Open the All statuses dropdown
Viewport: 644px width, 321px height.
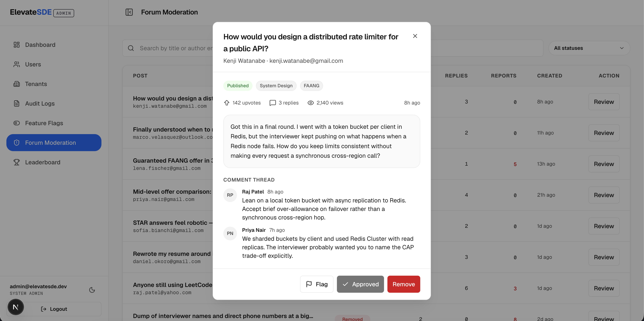tap(589, 48)
